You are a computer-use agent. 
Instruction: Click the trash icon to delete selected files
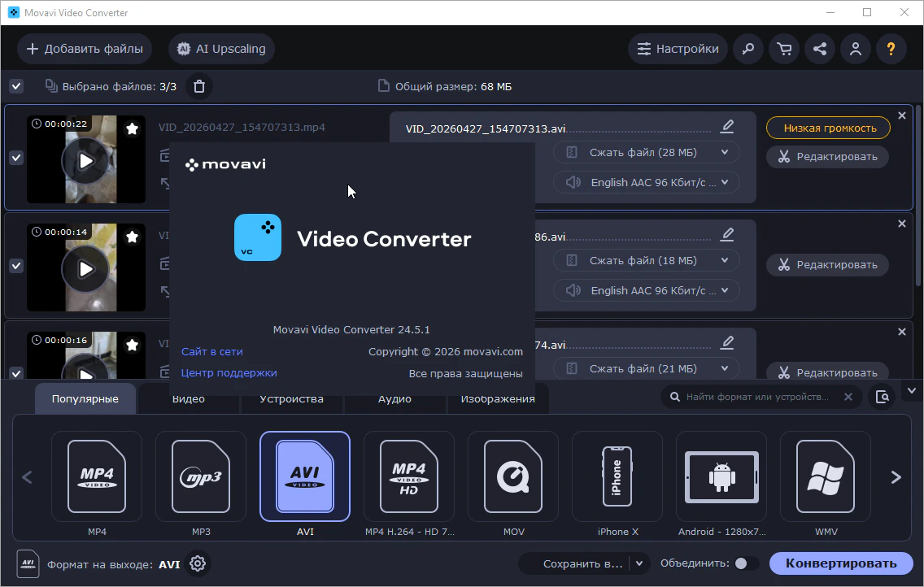click(199, 86)
